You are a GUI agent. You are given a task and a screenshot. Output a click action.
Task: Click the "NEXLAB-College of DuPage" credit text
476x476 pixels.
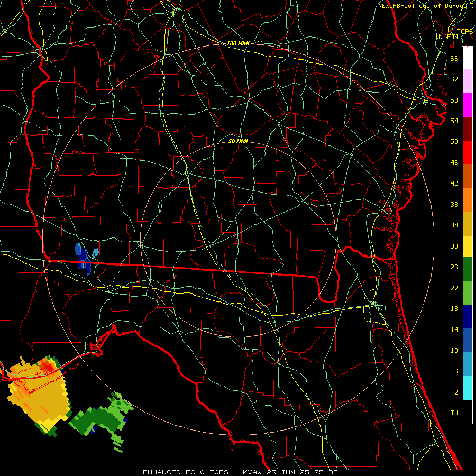click(422, 6)
